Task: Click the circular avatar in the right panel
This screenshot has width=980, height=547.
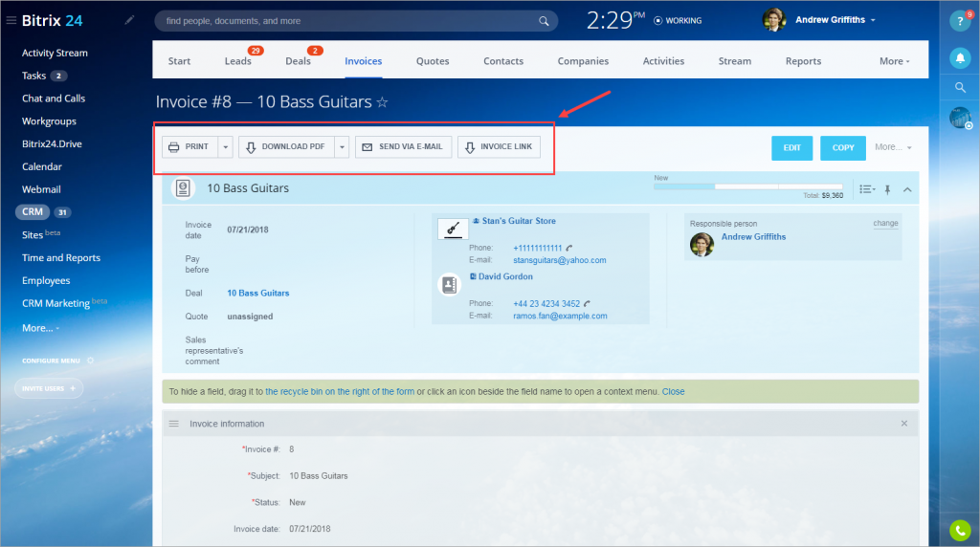Action: click(960, 118)
